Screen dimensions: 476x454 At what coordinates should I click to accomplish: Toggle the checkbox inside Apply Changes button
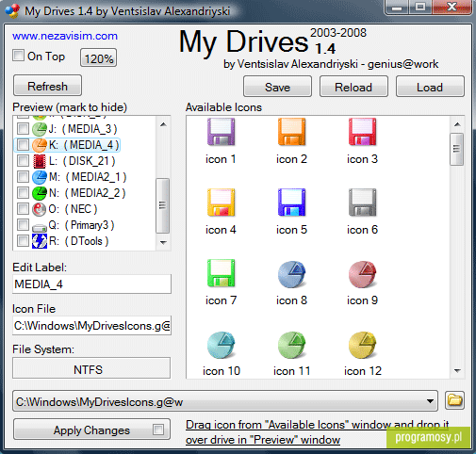point(158,430)
